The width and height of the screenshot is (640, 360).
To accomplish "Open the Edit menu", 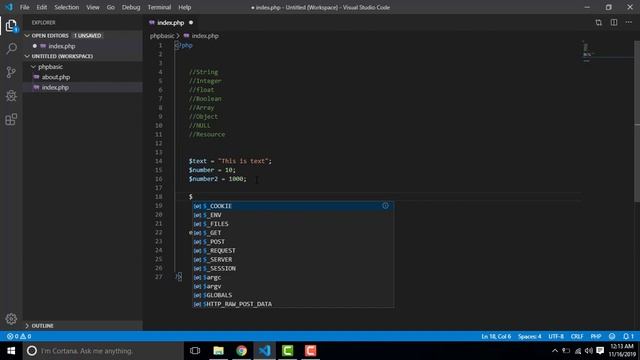I will pyautogui.click(x=42, y=7).
